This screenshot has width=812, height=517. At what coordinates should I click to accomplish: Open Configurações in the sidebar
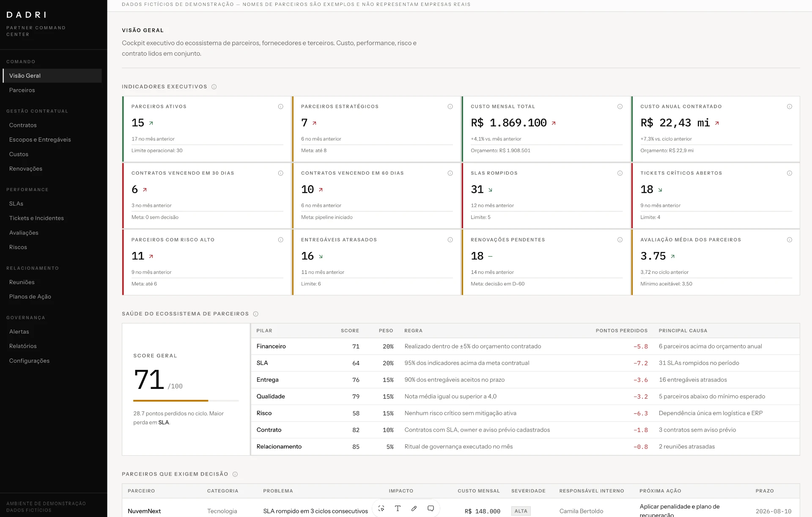[52, 361]
